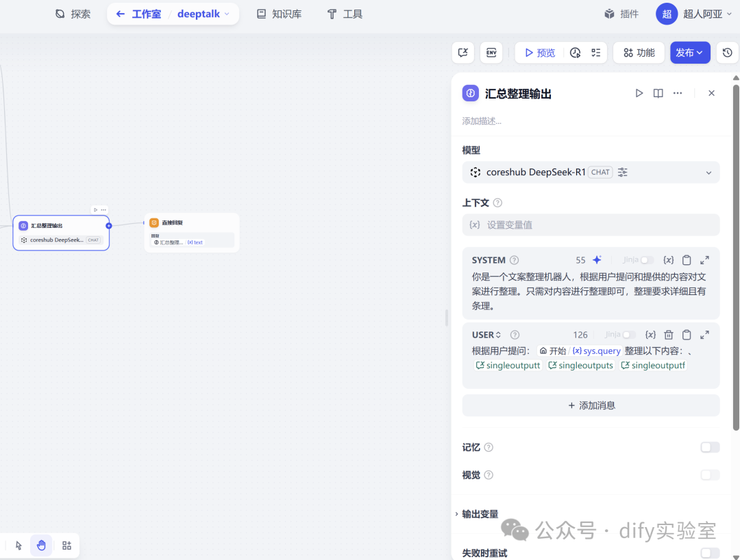Open the 探索 explore tab
This screenshot has height=560, width=740.
(x=73, y=14)
